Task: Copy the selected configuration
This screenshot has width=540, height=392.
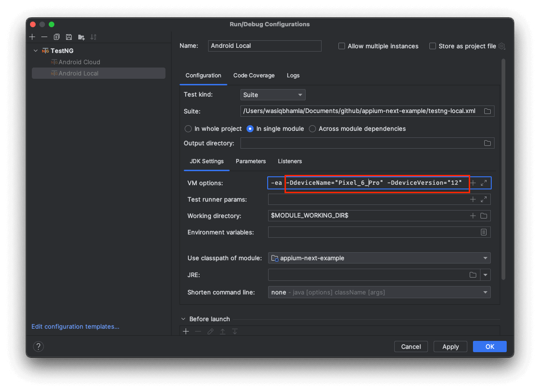Action: (56, 37)
